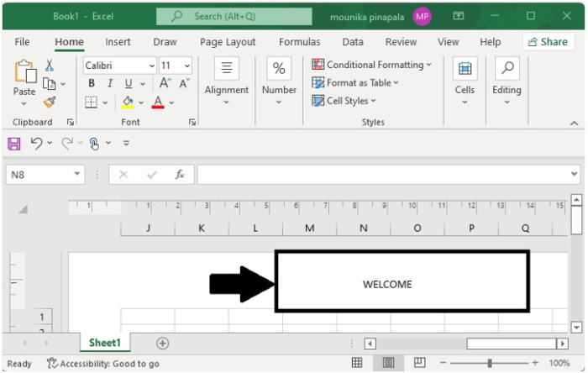Viewport: 588px width, 373px height.
Task: Switch to Page Layout view icon
Action: coord(388,363)
